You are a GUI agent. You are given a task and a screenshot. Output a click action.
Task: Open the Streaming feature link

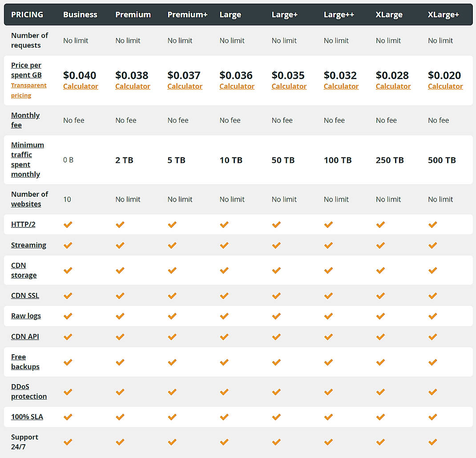pyautogui.click(x=29, y=245)
